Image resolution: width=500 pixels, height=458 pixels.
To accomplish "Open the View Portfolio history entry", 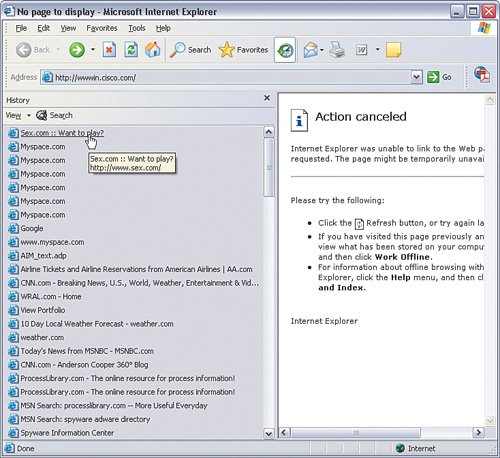I will [x=43, y=310].
